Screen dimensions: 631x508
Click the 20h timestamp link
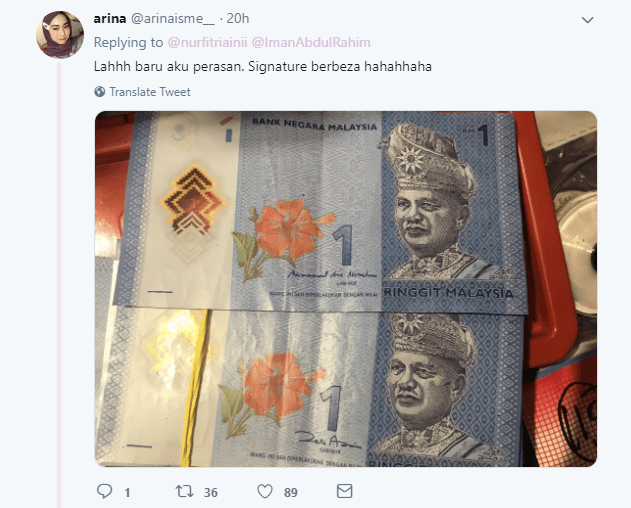pos(238,19)
